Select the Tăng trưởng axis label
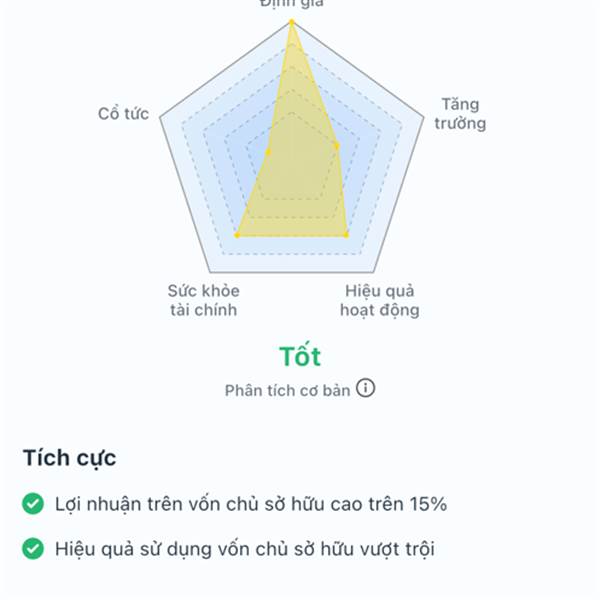 (x=460, y=114)
